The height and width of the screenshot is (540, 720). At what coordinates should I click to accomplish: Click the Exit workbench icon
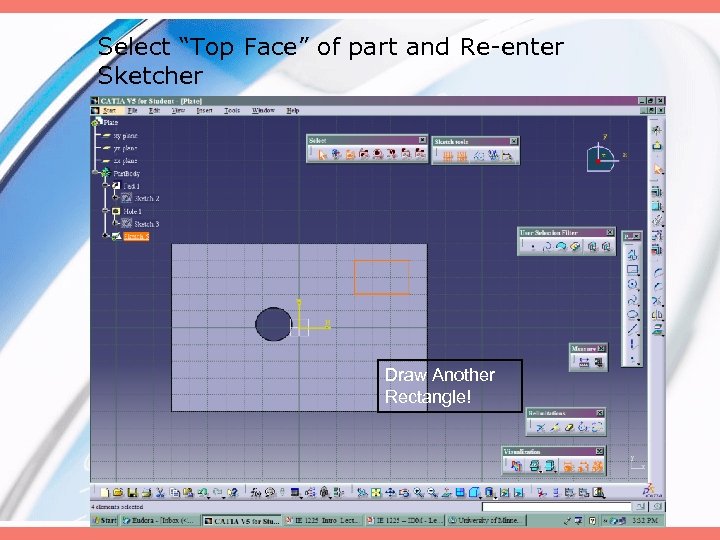click(x=657, y=146)
